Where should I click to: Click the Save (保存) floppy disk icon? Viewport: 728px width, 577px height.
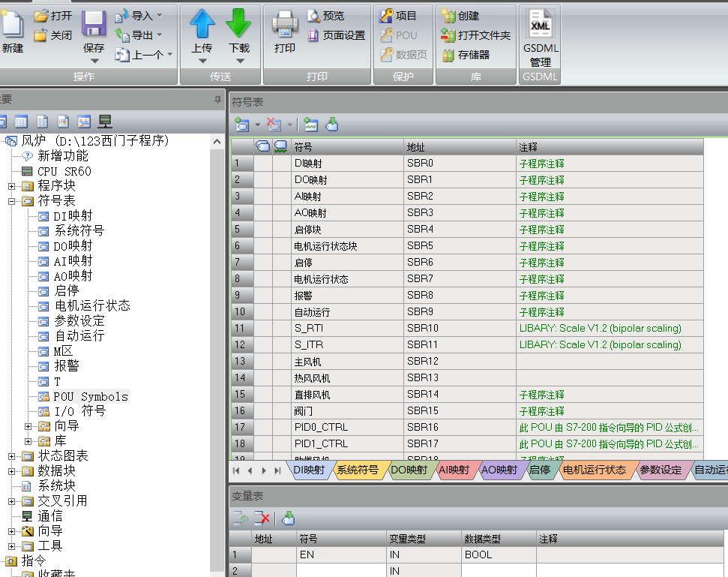pos(94,24)
